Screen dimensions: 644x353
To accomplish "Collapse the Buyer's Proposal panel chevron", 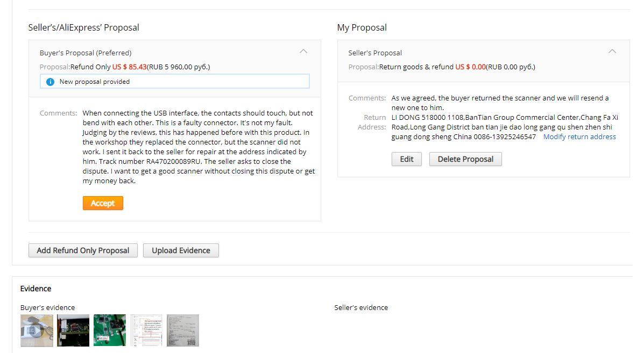I will [x=303, y=52].
